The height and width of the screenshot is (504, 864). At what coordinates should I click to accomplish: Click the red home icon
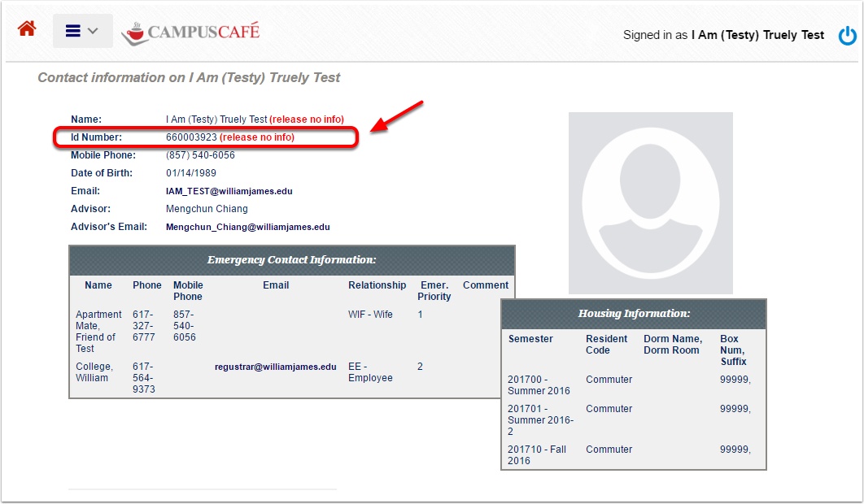[27, 29]
